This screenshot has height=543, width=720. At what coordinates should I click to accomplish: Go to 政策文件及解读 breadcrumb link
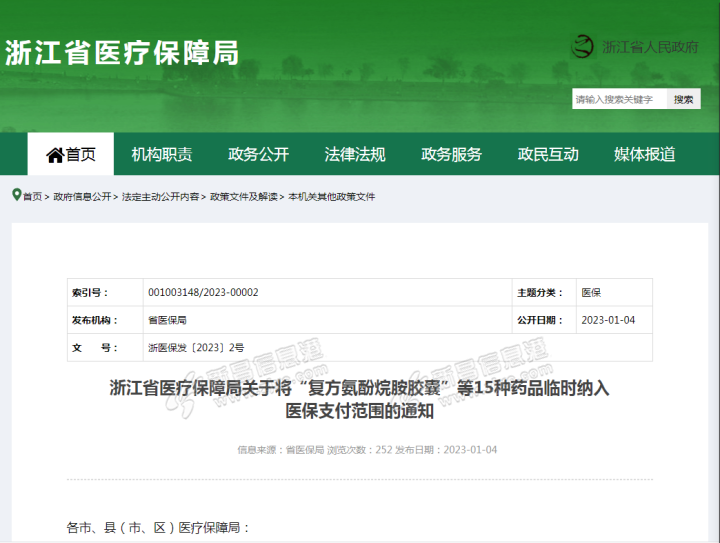[x=243, y=197]
